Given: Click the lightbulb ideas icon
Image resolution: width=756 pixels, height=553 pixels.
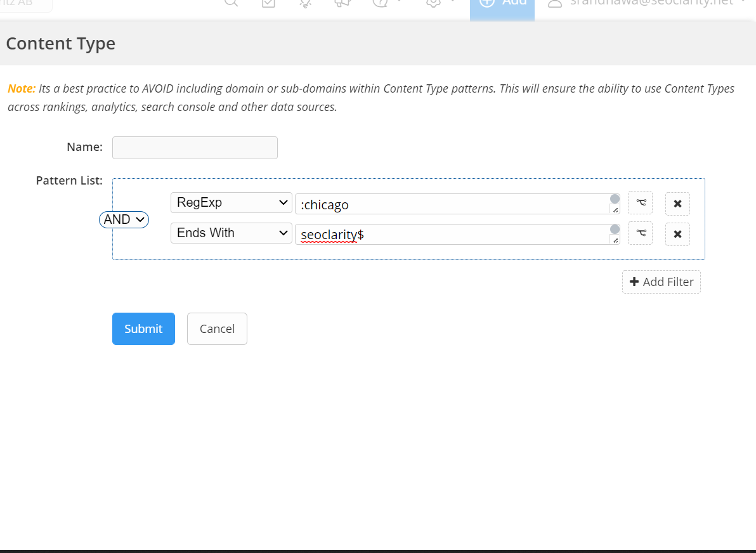Looking at the screenshot, I should [x=305, y=3].
